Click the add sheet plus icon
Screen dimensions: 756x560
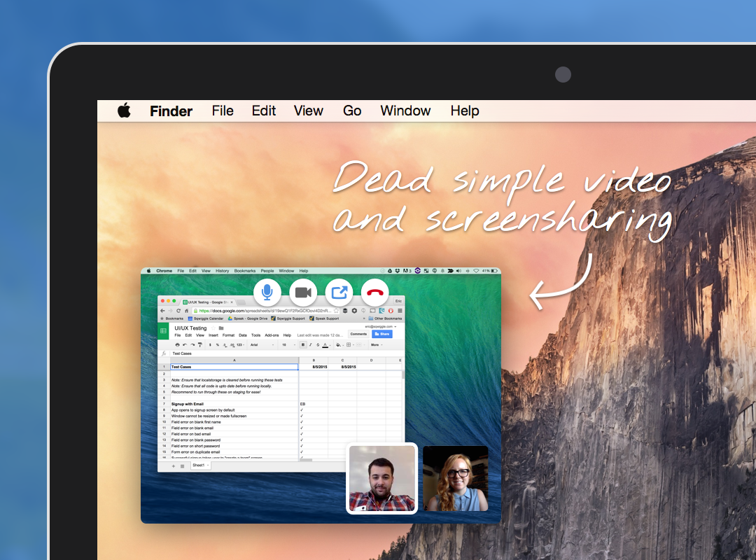tap(174, 466)
